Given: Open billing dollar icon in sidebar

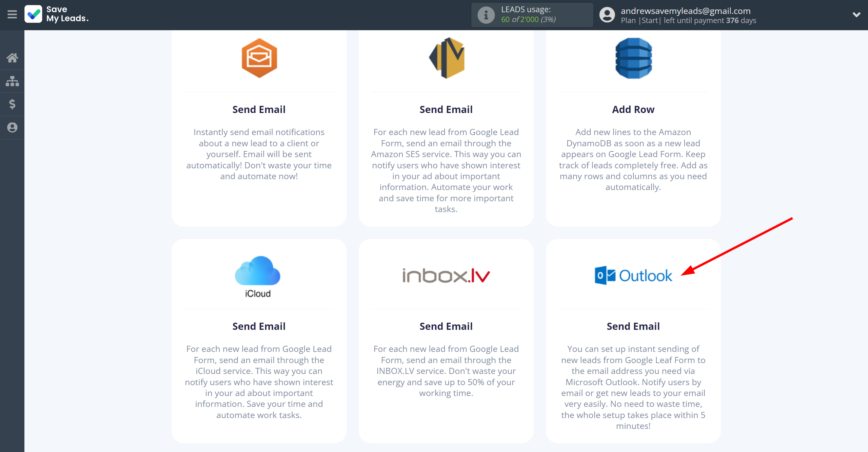Looking at the screenshot, I should pos(12,104).
